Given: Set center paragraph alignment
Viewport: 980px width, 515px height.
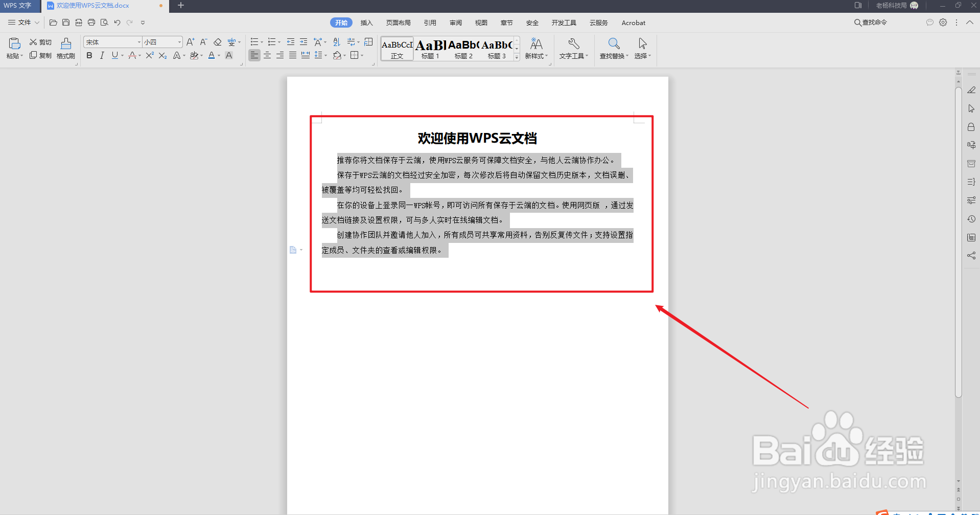Looking at the screenshot, I should coord(267,55).
